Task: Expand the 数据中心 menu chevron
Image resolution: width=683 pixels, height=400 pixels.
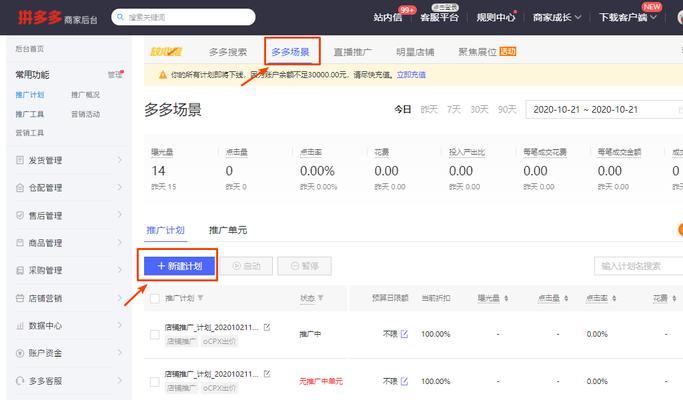Action: tap(120, 325)
